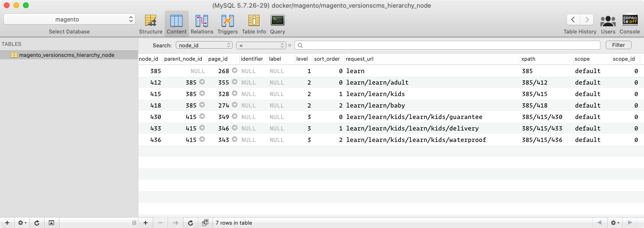
Task: Follow page_id link arrow in row 385
Action: pos(235,71)
